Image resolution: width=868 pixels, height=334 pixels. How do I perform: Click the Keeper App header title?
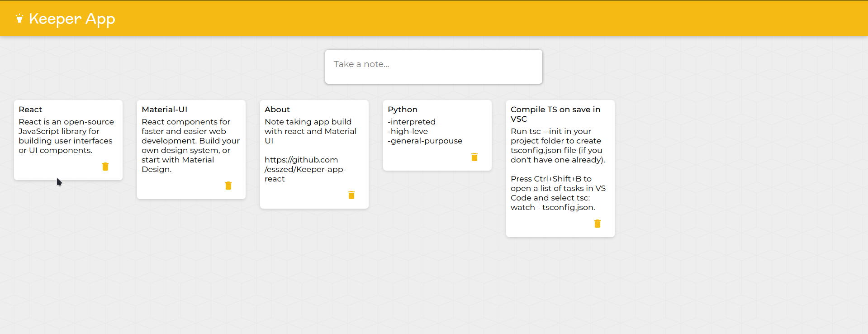point(72,19)
